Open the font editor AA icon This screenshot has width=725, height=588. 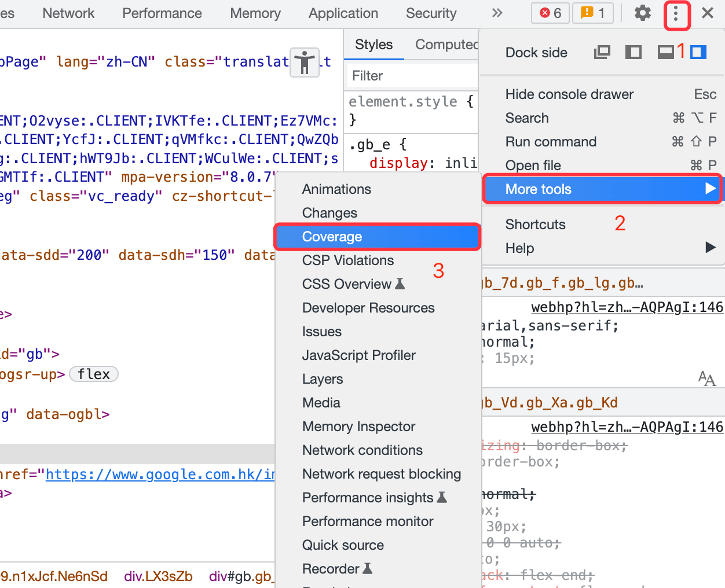coord(707,379)
